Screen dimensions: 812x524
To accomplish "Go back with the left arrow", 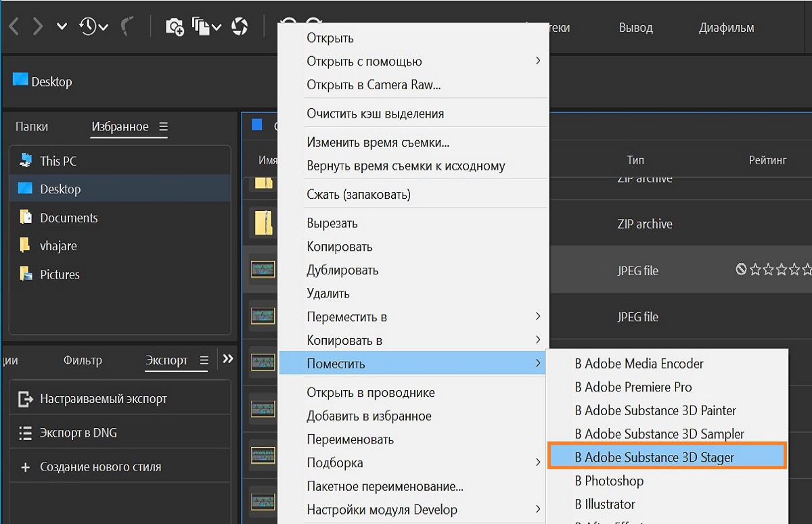I will point(14,26).
